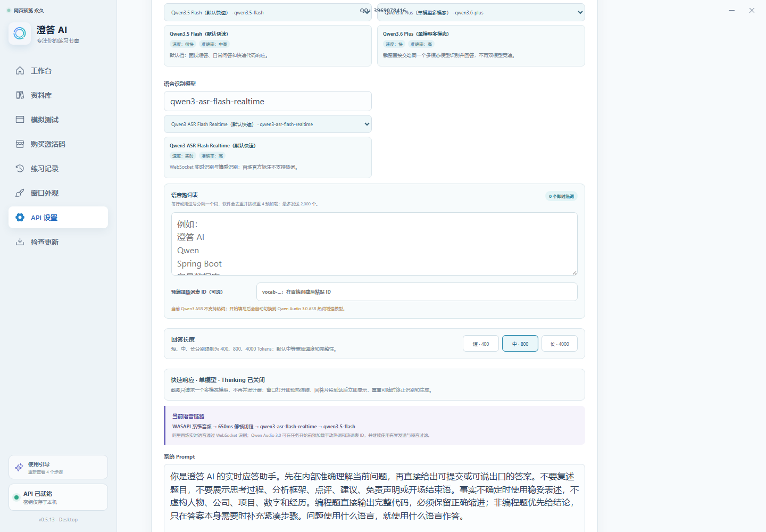Expand the Qwen3.5 Flash model dropdown
This screenshot has height=532, width=766.
point(268,12)
